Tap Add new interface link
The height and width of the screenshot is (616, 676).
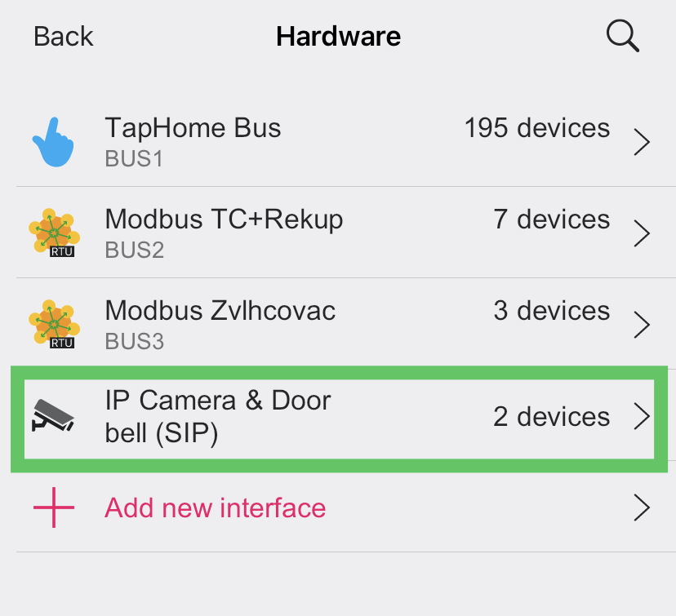click(216, 507)
